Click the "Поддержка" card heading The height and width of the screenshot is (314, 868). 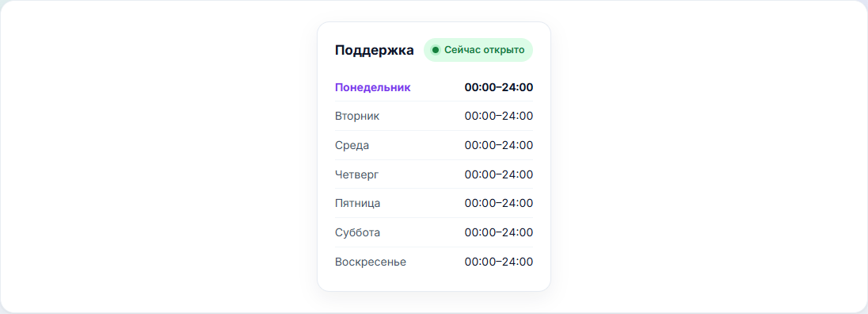[375, 51]
